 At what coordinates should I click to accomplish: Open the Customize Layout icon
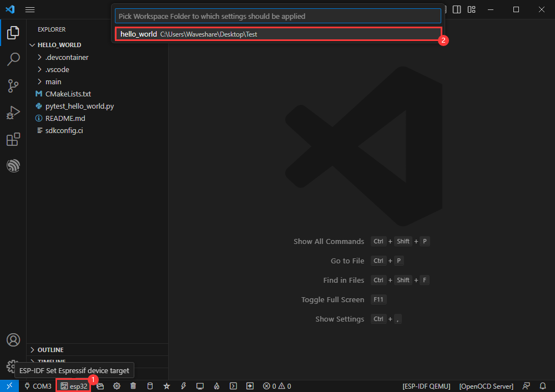pos(471,9)
